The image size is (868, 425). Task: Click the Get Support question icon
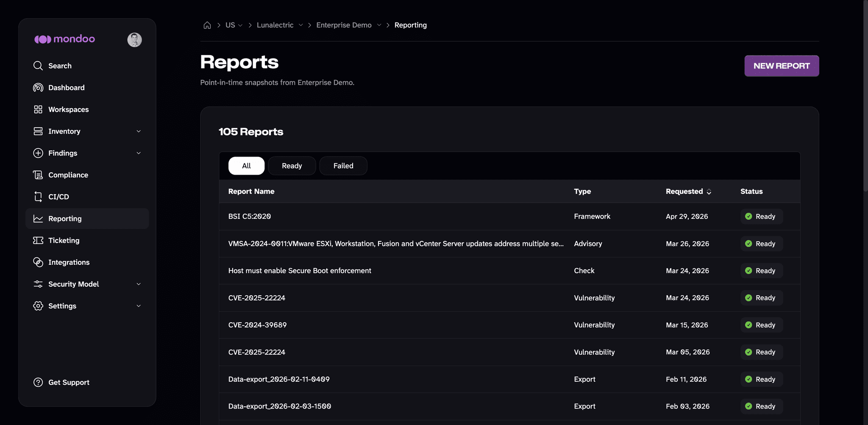pos(38,382)
